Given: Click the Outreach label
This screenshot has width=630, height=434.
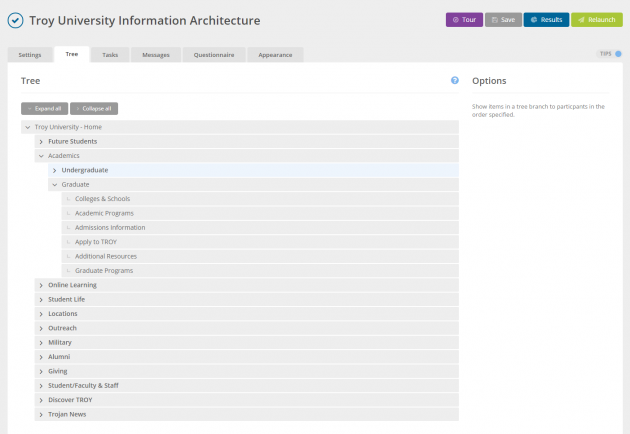Looking at the screenshot, I should point(62,328).
